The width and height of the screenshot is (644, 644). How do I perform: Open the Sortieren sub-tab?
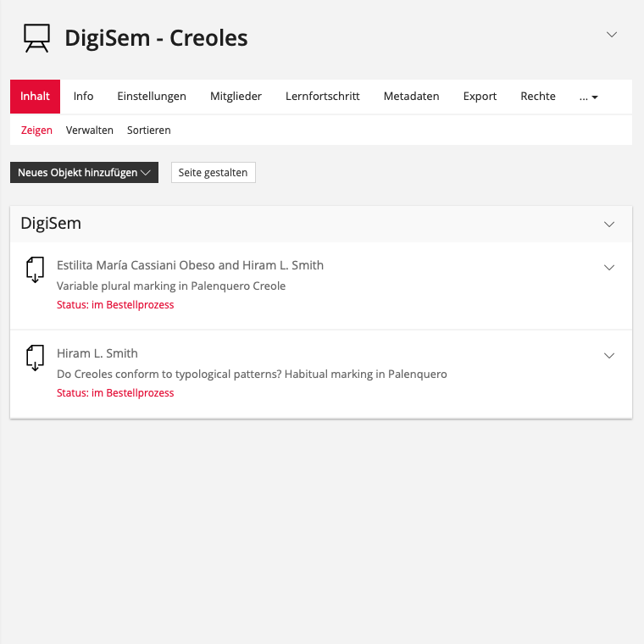click(149, 130)
